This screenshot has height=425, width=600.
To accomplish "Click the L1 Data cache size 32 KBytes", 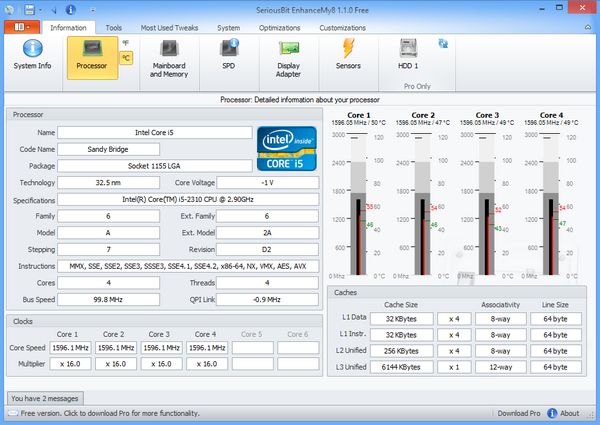I will pyautogui.click(x=401, y=319).
